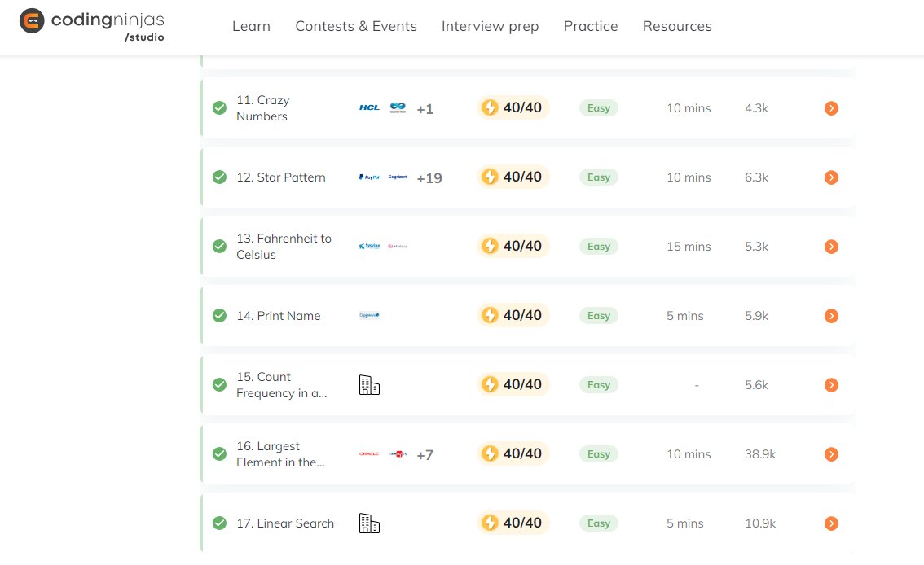Open the Crazy Numbers orange arrow icon

[831, 108]
